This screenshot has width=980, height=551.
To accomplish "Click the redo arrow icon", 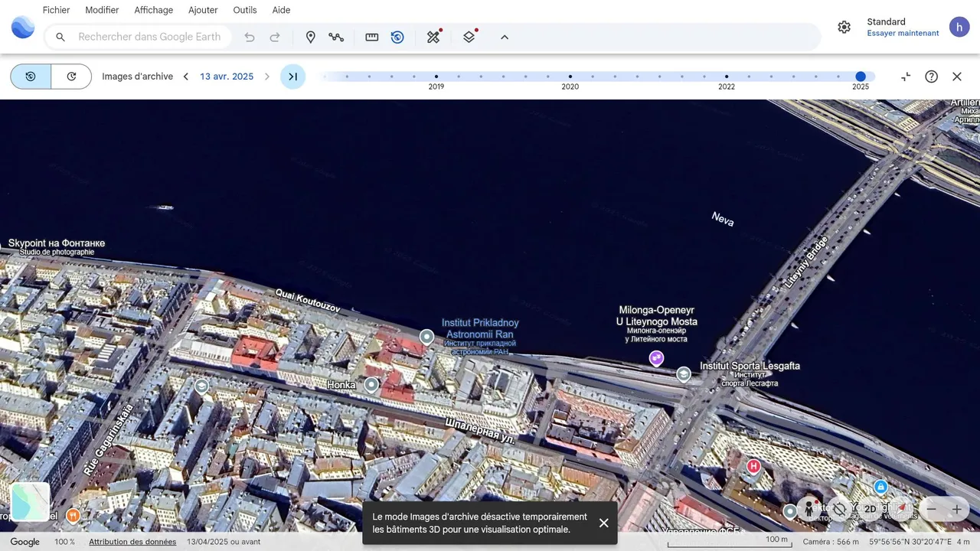I will point(275,37).
